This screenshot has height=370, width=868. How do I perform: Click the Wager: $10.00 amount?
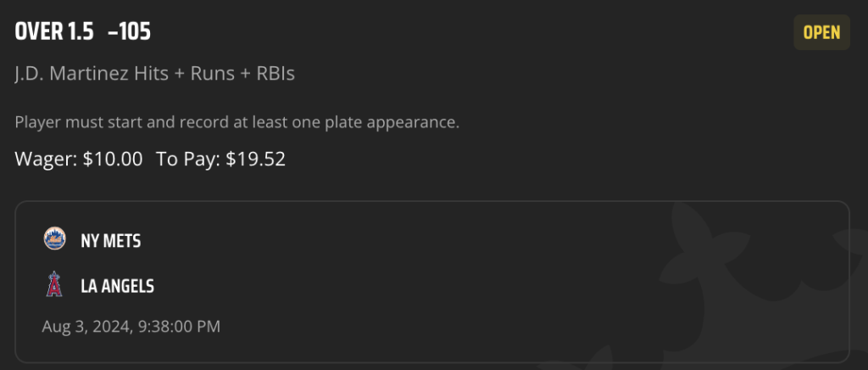point(79,159)
